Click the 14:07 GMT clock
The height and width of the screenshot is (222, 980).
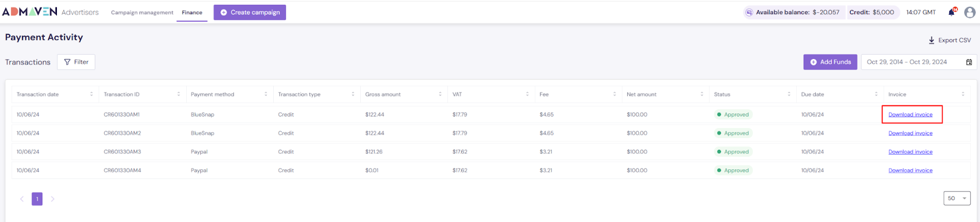(921, 12)
